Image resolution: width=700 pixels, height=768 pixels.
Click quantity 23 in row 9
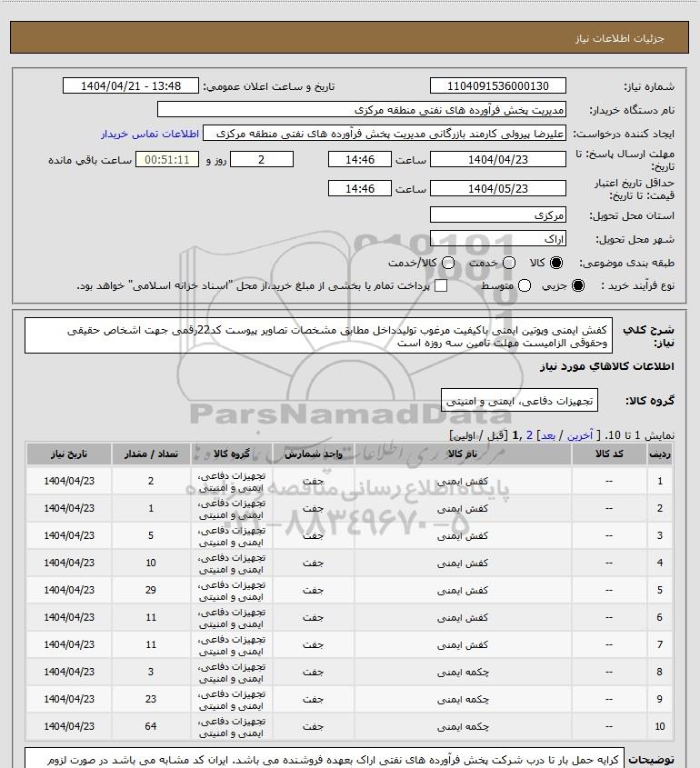[151, 699]
